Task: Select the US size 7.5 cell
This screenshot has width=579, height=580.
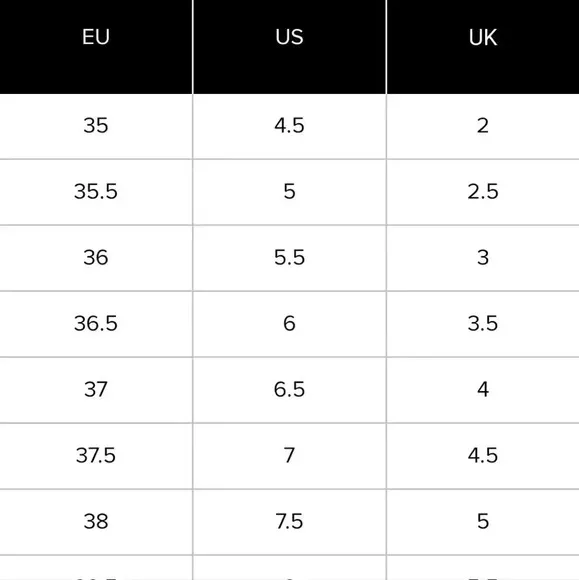Action: [289, 522]
